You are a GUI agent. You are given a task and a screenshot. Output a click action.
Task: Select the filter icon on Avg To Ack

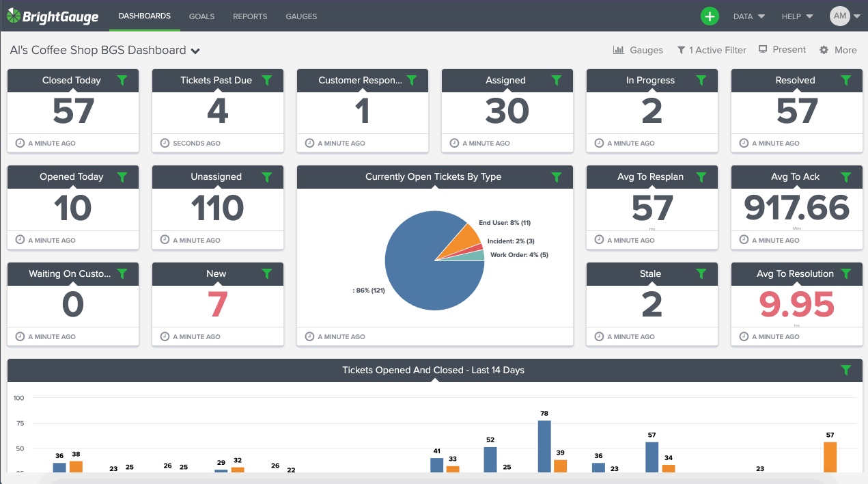tap(846, 177)
